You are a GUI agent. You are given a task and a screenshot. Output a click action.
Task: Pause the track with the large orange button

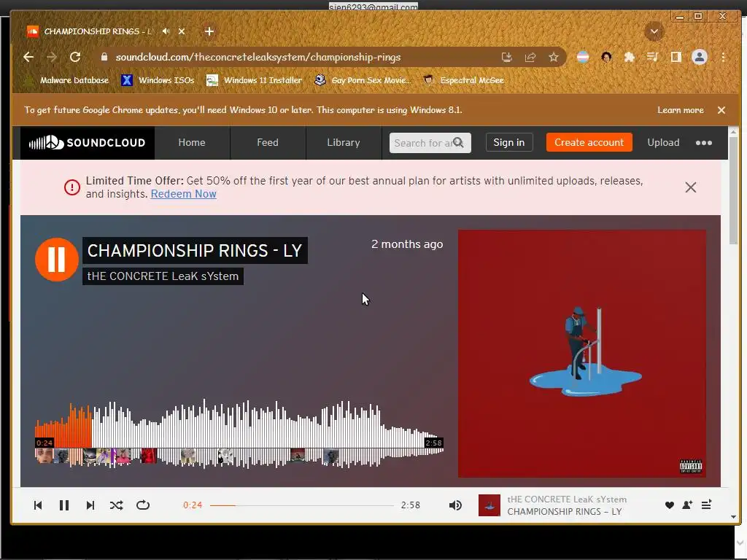pyautogui.click(x=57, y=260)
